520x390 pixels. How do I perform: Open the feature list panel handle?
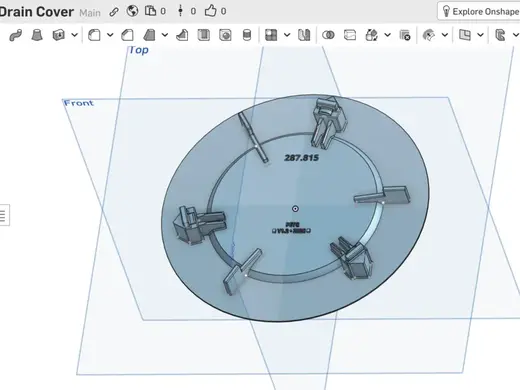point(4,215)
